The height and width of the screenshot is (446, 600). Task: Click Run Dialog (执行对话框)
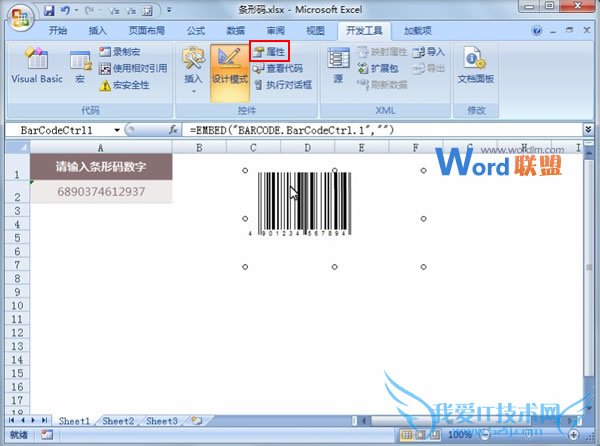click(283, 85)
